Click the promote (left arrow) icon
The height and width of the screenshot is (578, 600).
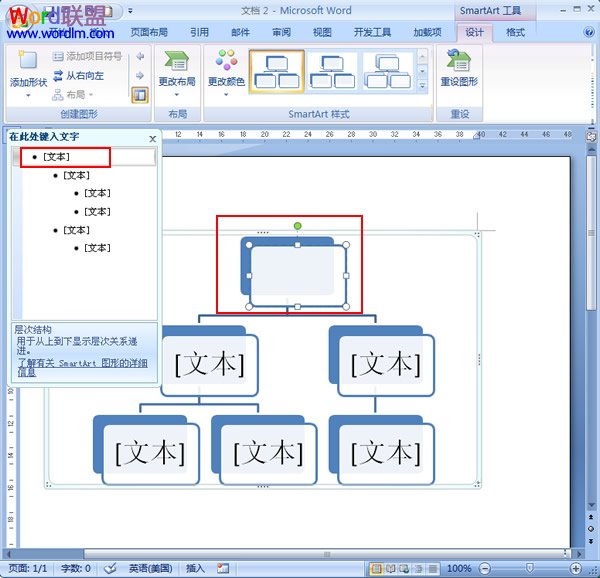pos(140,57)
